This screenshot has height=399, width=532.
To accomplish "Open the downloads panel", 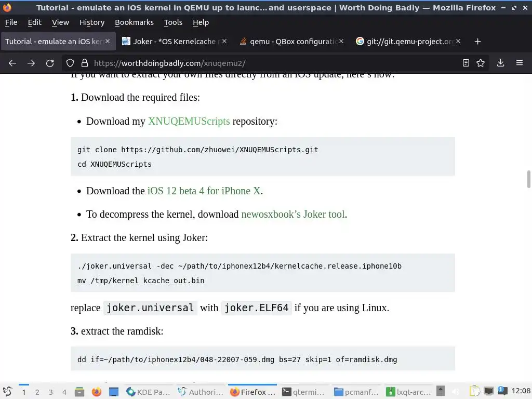I will [500, 63].
